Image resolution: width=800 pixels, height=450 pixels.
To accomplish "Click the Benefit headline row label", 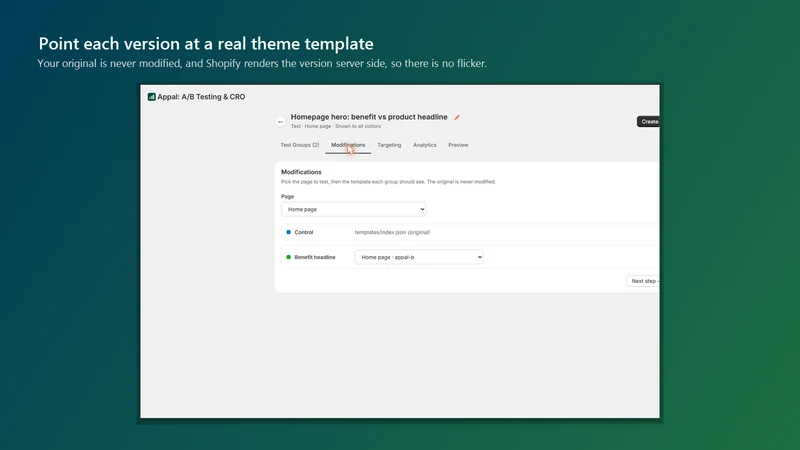I will [x=315, y=257].
